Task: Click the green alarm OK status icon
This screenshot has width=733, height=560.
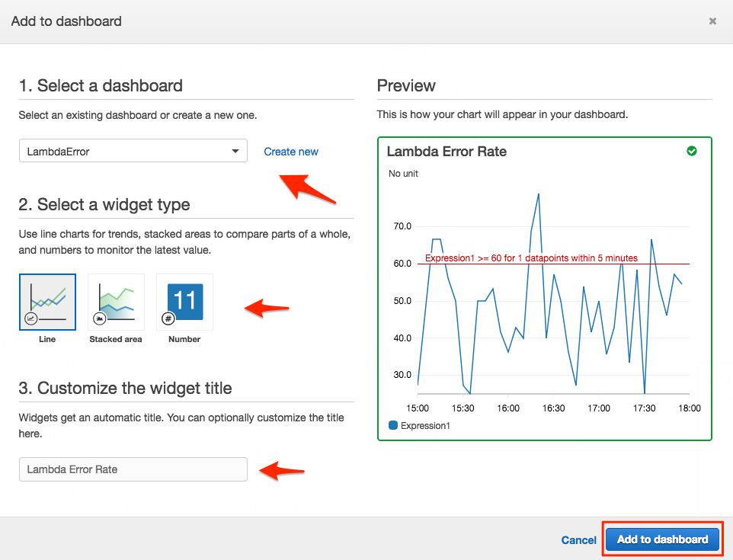Action: coord(692,151)
